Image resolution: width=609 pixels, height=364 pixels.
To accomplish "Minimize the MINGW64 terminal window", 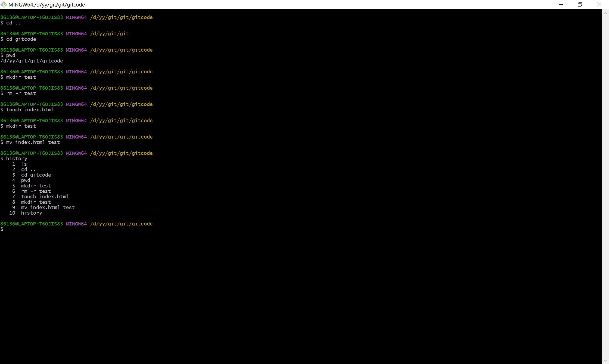I will [x=561, y=5].
